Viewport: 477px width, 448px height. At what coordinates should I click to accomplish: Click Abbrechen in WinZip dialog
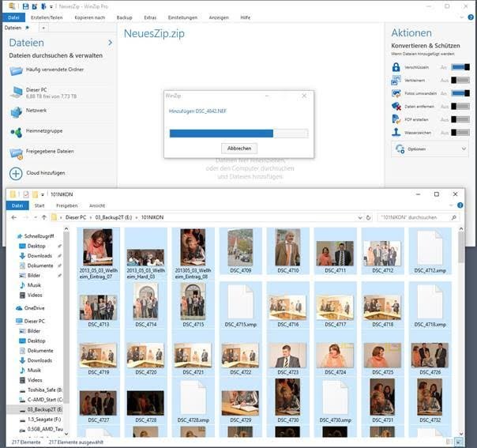click(x=239, y=149)
